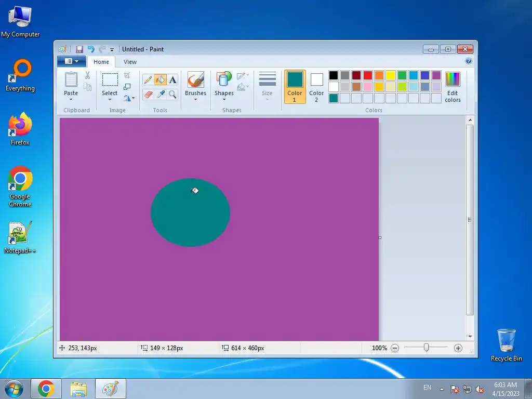Viewport: 532px width, 399px height.
Task: Click Redo in the quick access toolbar
Action: tap(102, 49)
